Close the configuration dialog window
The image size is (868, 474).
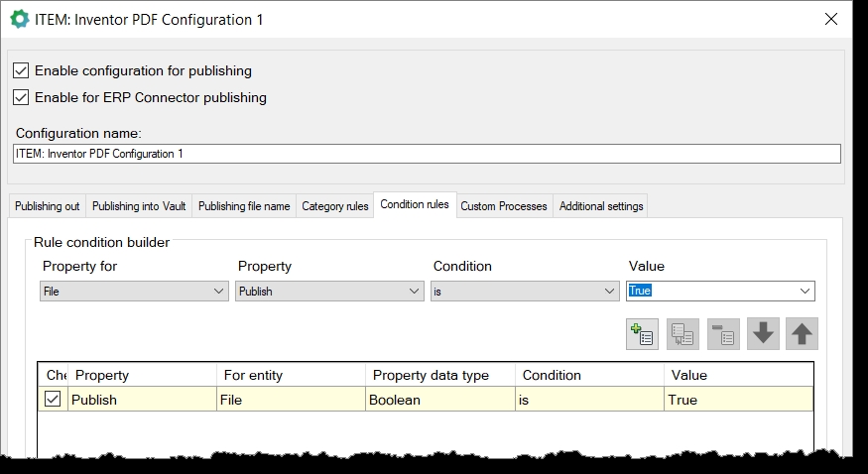pyautogui.click(x=830, y=19)
